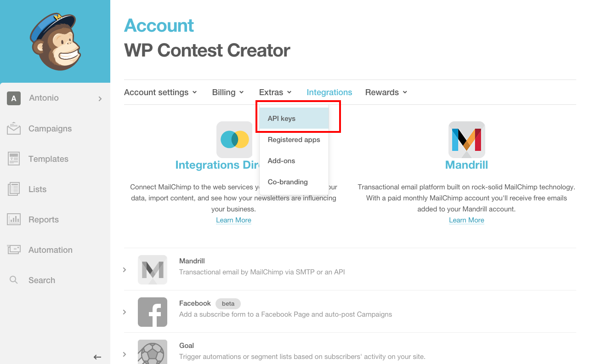Expand the Facebook integration row chevron

click(125, 312)
